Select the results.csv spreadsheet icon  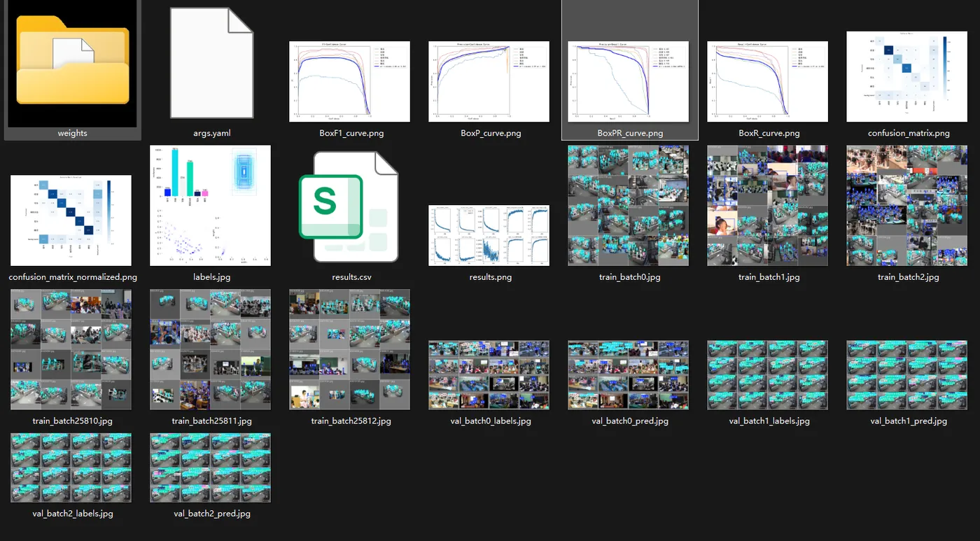(349, 207)
